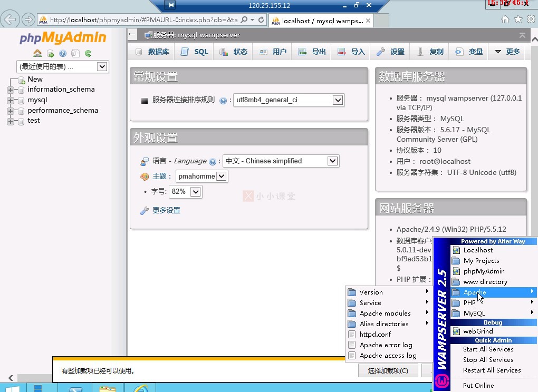Click the phpMyAdmin home icon
Viewport: 538px width, 392px height.
pos(37,53)
